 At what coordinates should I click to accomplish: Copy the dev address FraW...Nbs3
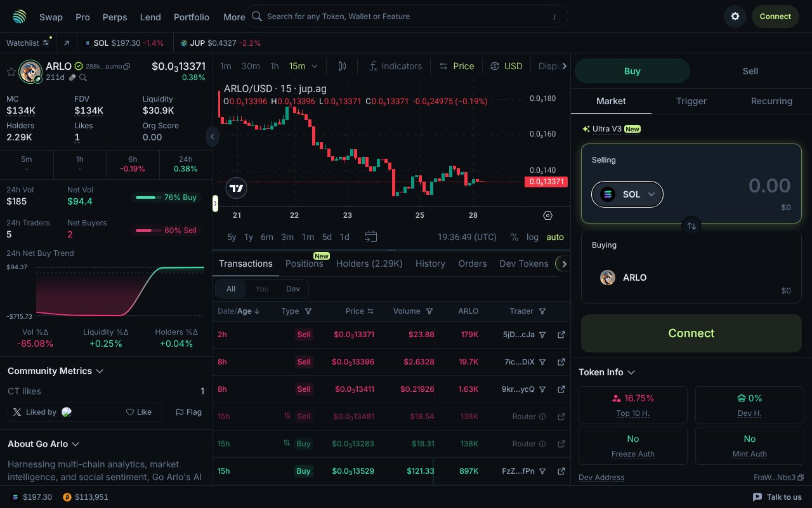click(801, 478)
